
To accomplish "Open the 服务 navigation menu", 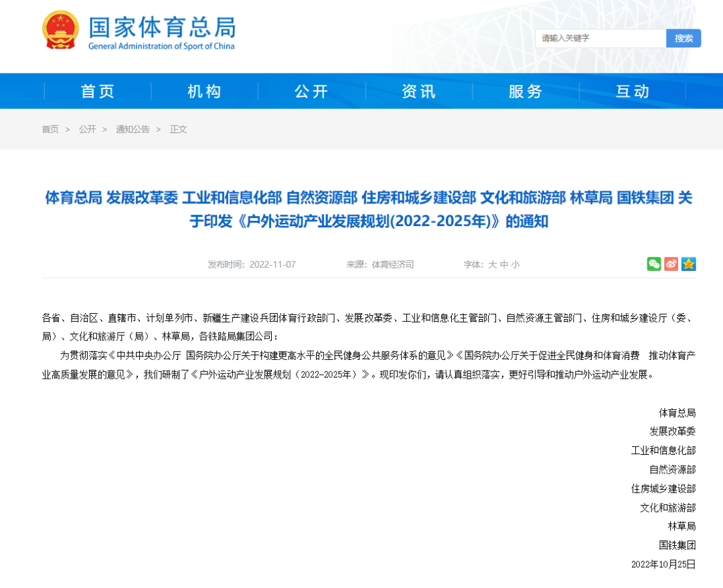I will (x=526, y=92).
